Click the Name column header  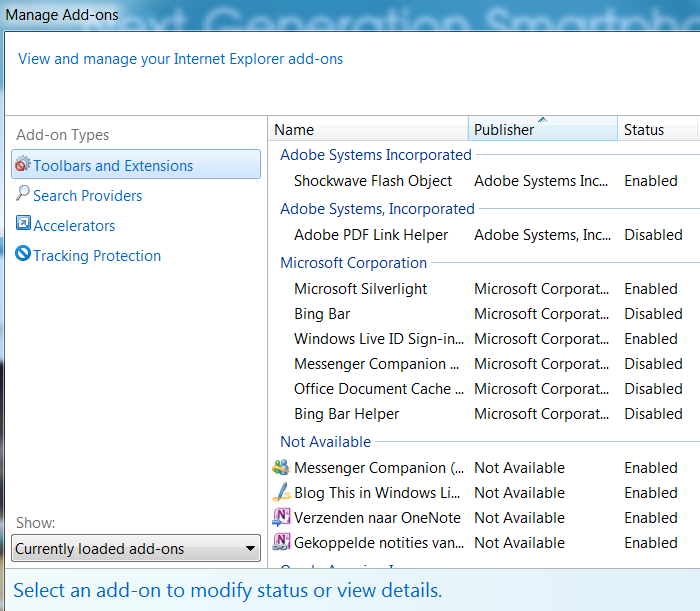[x=294, y=130]
